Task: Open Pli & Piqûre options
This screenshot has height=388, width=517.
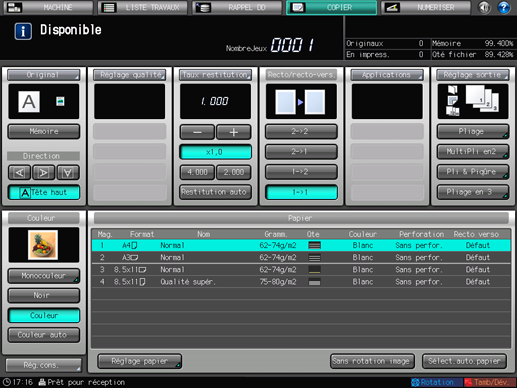Action: (473, 172)
